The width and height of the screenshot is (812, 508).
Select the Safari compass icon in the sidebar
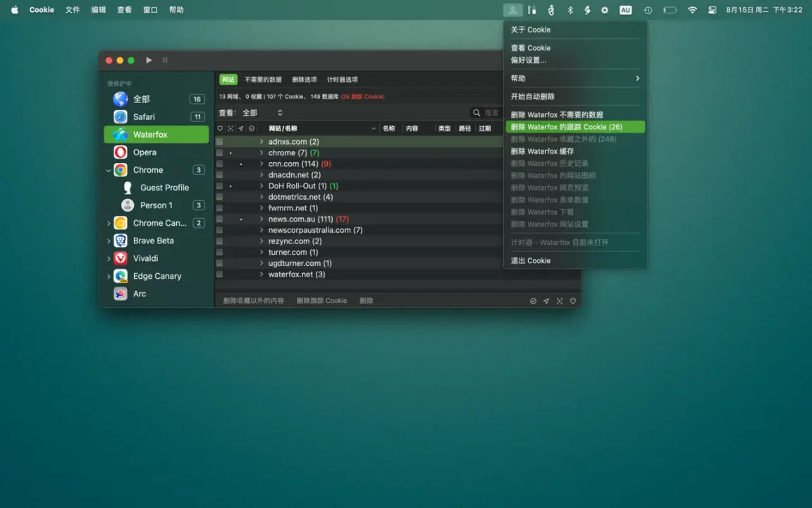[121, 116]
